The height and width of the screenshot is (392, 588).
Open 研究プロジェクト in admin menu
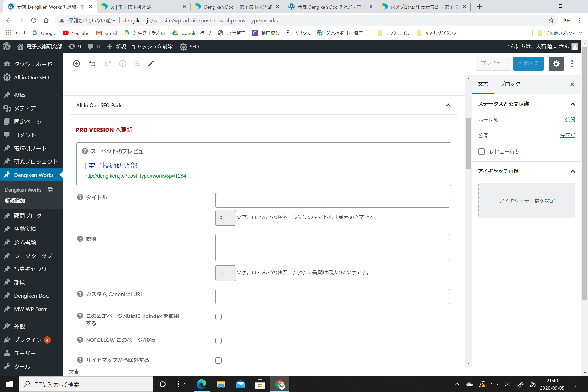pos(31,161)
